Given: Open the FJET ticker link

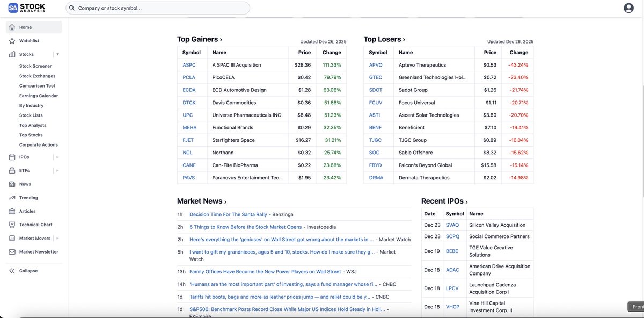Looking at the screenshot, I should click(x=188, y=140).
